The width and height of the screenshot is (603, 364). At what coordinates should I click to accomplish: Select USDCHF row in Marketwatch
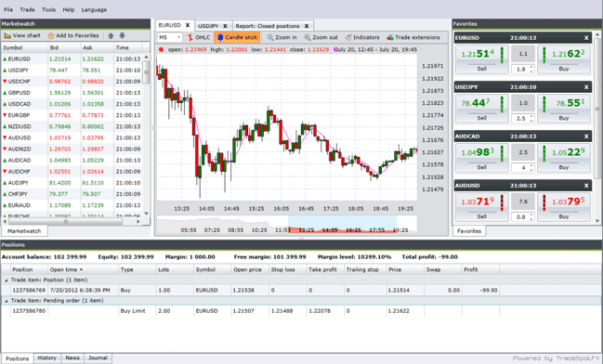click(72, 82)
